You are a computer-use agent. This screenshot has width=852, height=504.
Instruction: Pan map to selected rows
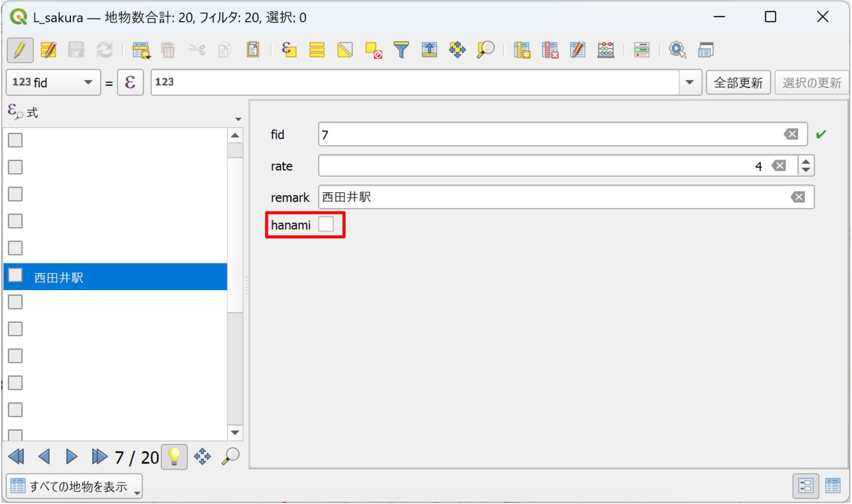click(x=457, y=51)
